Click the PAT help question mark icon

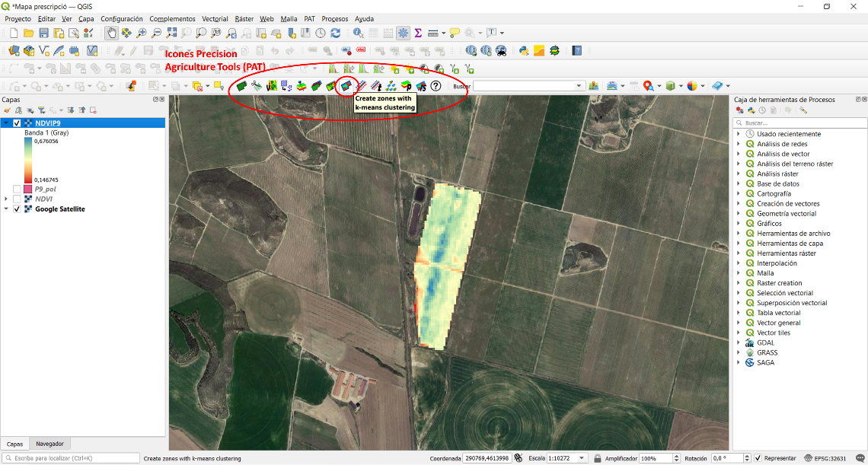[x=436, y=86]
